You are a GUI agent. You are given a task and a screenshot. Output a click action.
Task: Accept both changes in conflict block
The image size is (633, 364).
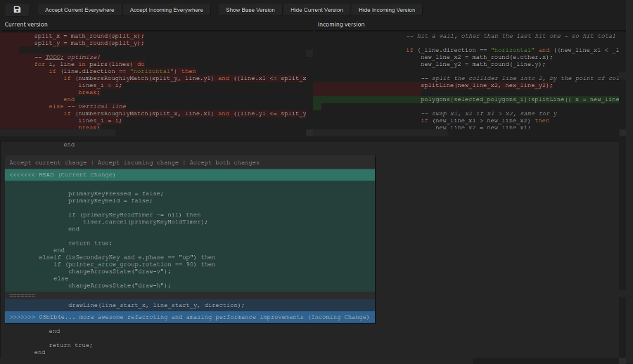coord(224,162)
